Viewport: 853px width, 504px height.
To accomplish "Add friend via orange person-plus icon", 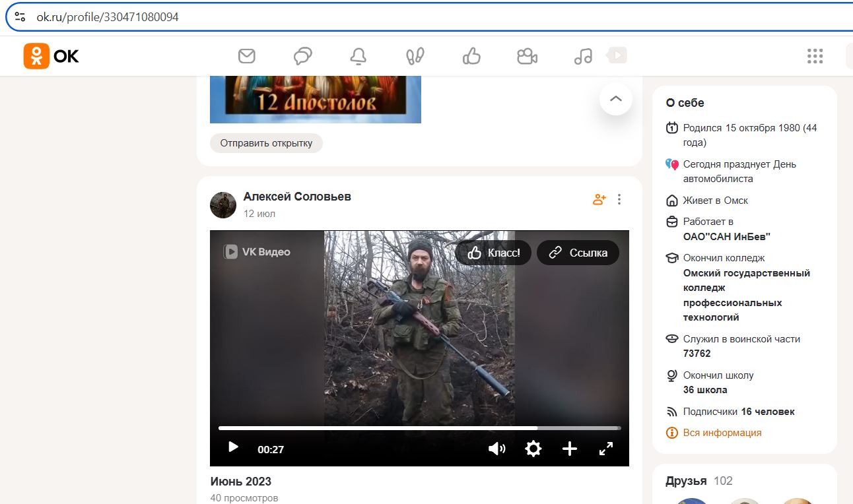I will tap(599, 199).
